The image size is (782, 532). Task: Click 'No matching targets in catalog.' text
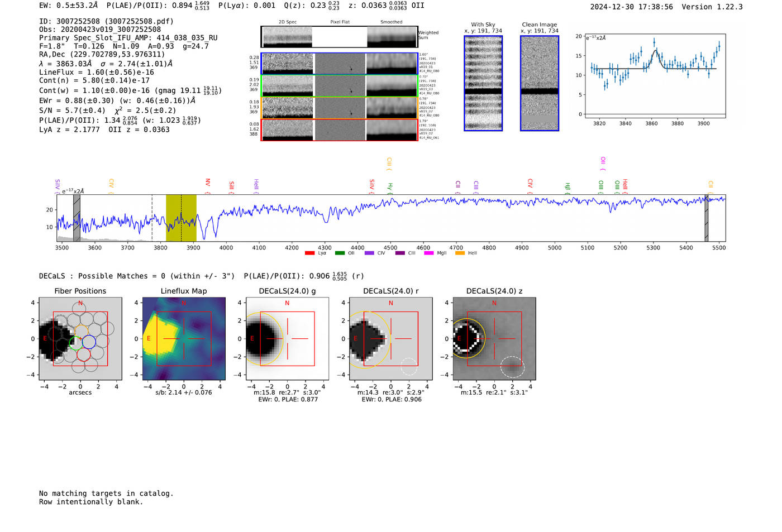pyautogui.click(x=106, y=493)
